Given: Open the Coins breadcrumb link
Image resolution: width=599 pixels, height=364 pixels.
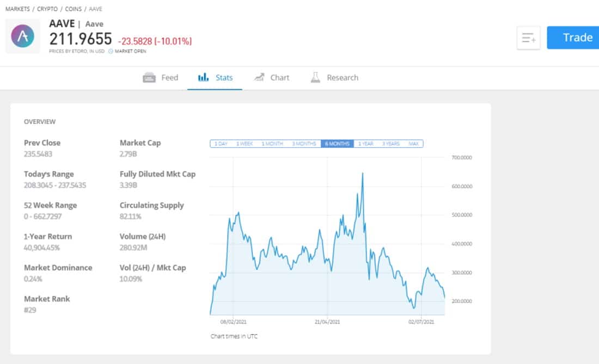Looking at the screenshot, I should tap(74, 9).
